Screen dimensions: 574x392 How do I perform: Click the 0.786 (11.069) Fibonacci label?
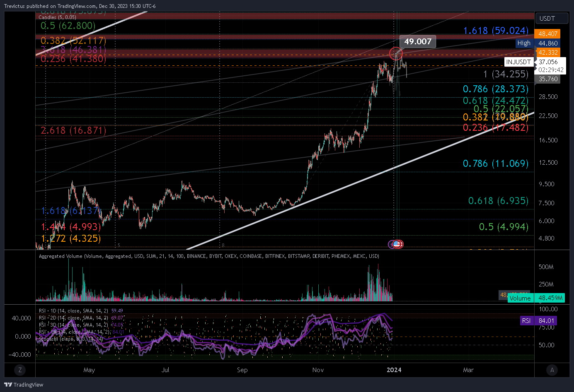click(x=496, y=164)
